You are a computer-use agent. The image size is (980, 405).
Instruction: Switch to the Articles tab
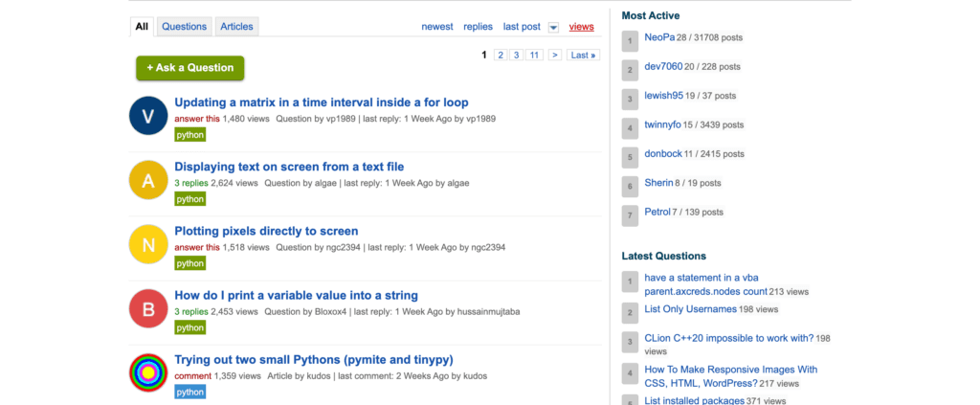tap(236, 27)
